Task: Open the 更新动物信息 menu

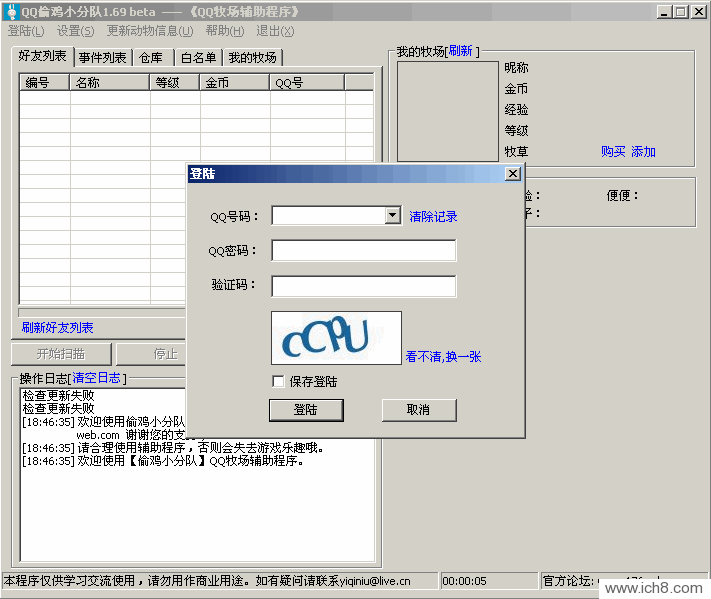Action: pos(150,31)
